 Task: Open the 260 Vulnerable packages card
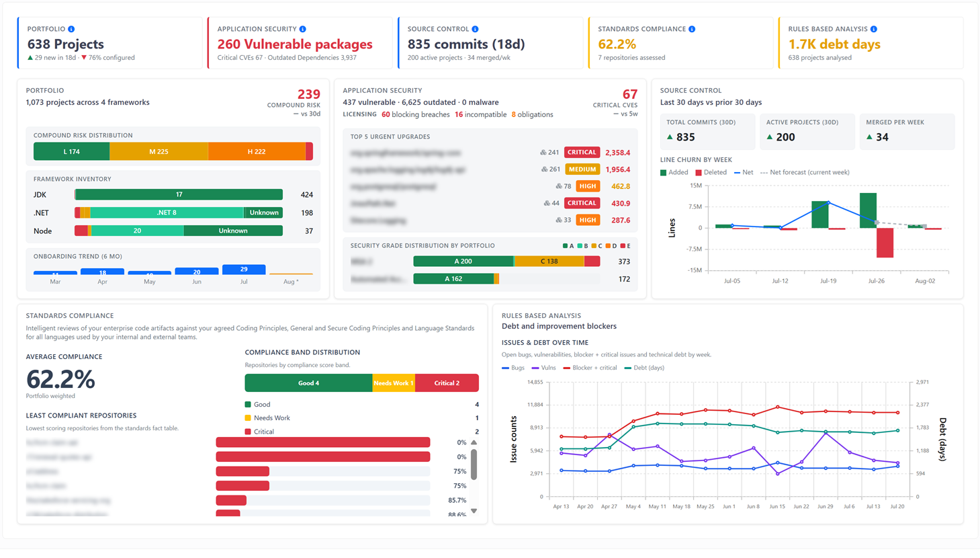[x=300, y=43]
